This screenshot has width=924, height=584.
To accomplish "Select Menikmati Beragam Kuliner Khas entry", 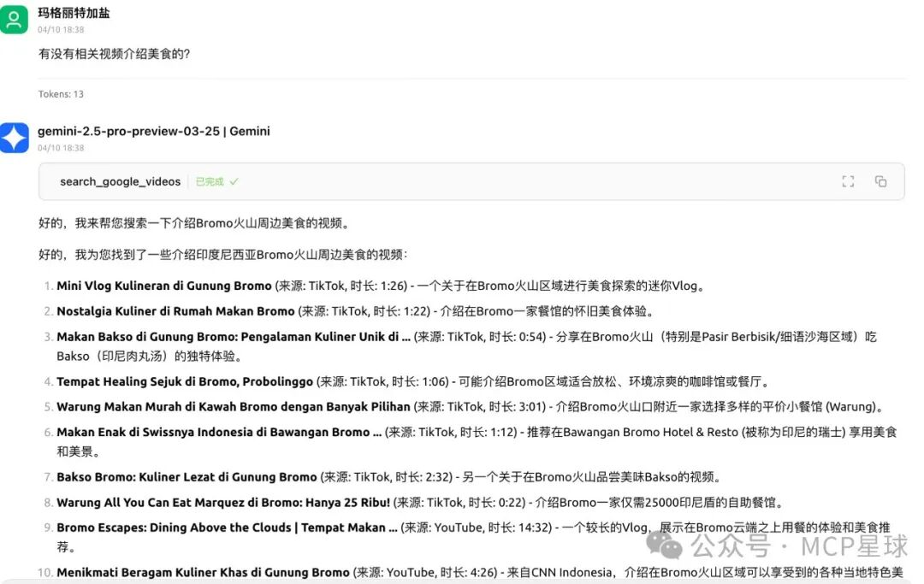I will (x=203, y=572).
